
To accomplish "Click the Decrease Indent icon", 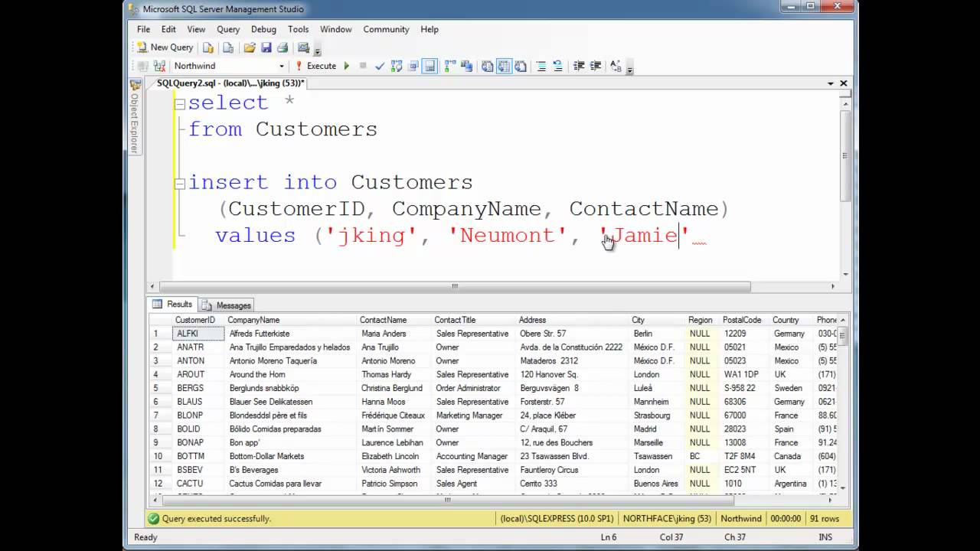I will [579, 66].
